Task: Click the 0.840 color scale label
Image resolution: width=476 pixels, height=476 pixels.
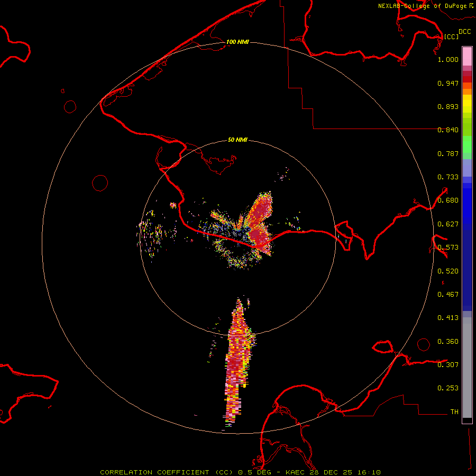Action: [448, 130]
